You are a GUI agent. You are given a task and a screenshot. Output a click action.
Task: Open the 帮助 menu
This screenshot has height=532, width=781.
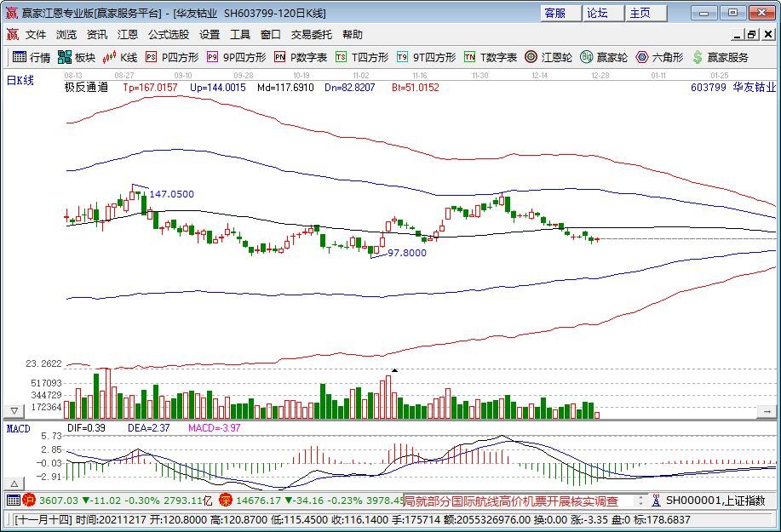coord(352,34)
